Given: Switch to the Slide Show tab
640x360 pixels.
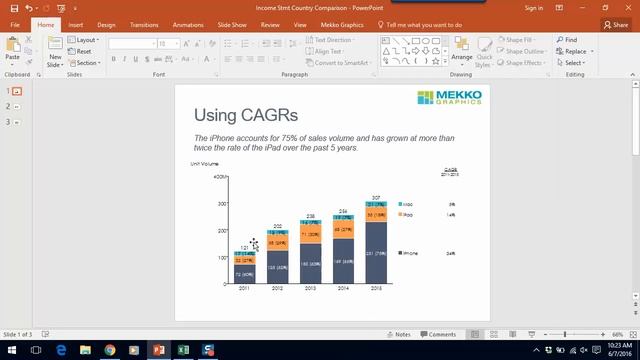Looking at the screenshot, I should point(232,25).
